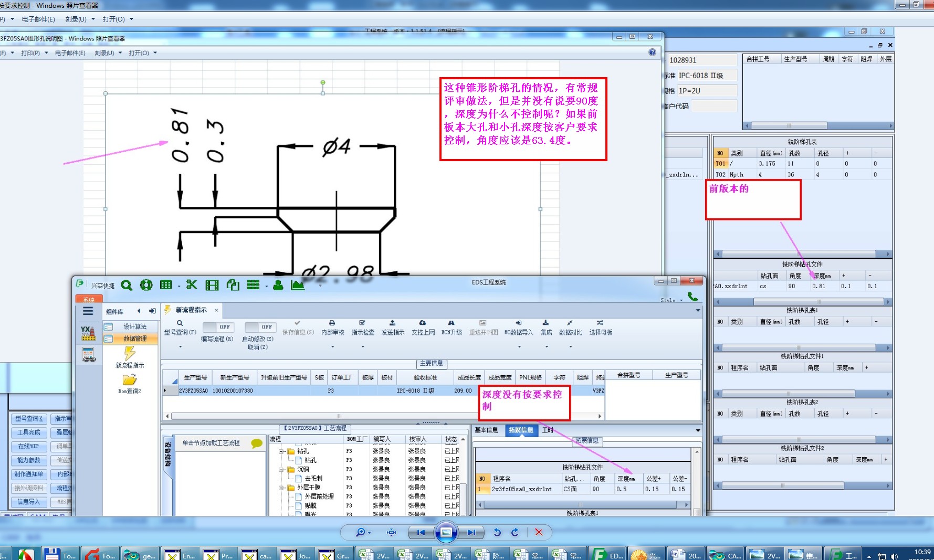934x560 pixels.
Task: Click the green user person icon in EDS toolbar
Action: point(278,285)
